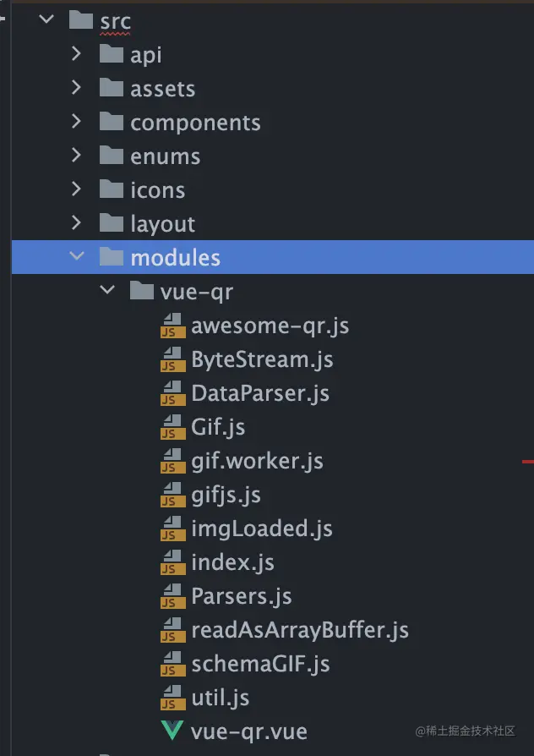Open the DataParser.js file
Screen dimensions: 534x756
260,393
